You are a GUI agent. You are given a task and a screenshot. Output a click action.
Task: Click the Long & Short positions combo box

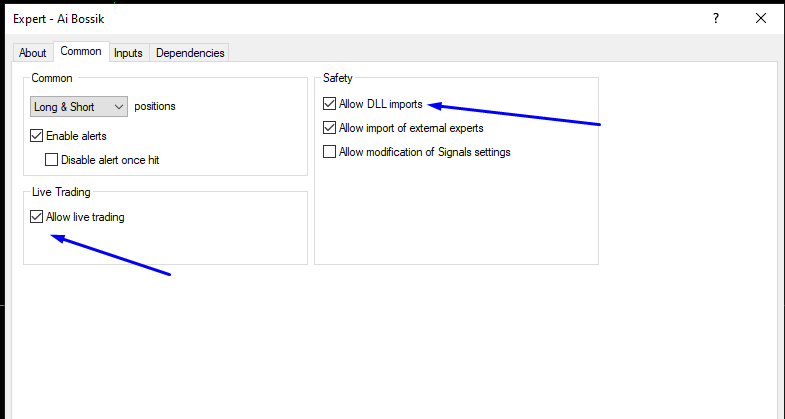pyautogui.click(x=70, y=106)
